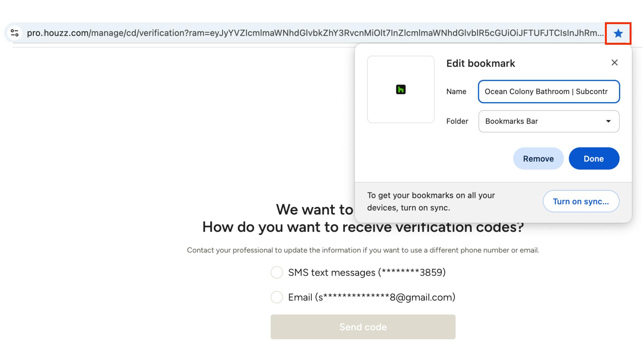Click the blue bookmark star icon
Screen dimensions: 644x357
(x=618, y=33)
